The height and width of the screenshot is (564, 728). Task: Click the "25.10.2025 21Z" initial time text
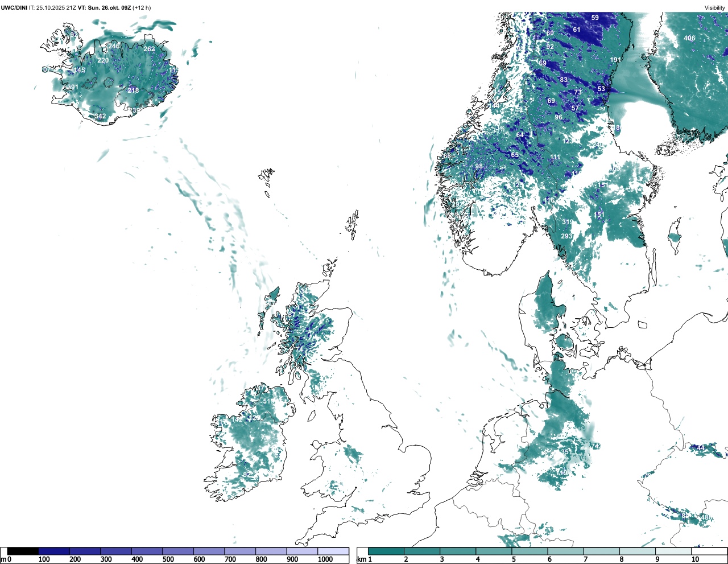(x=56, y=7)
